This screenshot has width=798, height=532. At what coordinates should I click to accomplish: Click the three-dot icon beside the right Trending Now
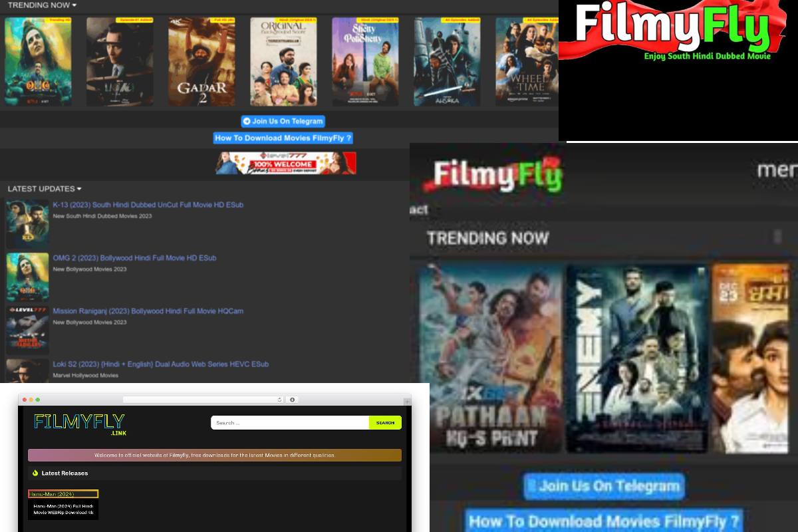coord(777,237)
